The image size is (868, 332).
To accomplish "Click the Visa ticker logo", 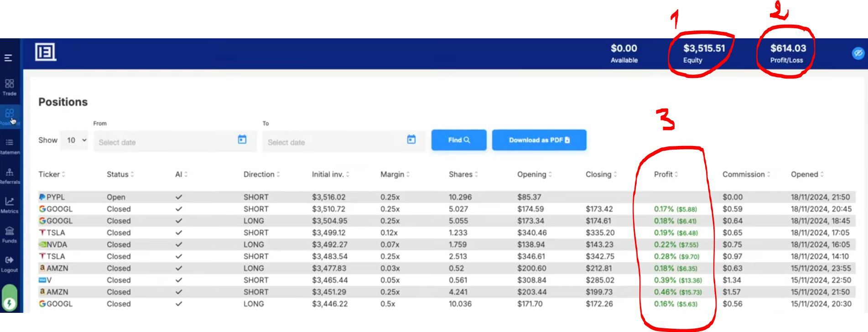I will 42,280.
